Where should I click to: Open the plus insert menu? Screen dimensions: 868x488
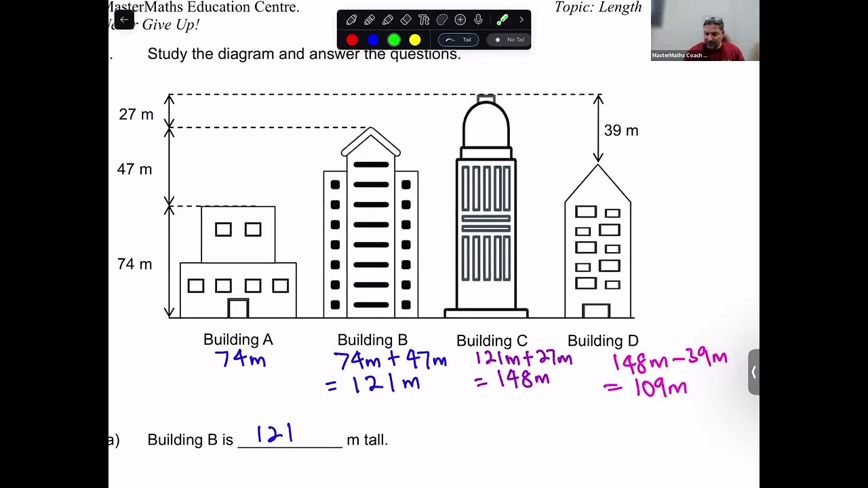(460, 20)
